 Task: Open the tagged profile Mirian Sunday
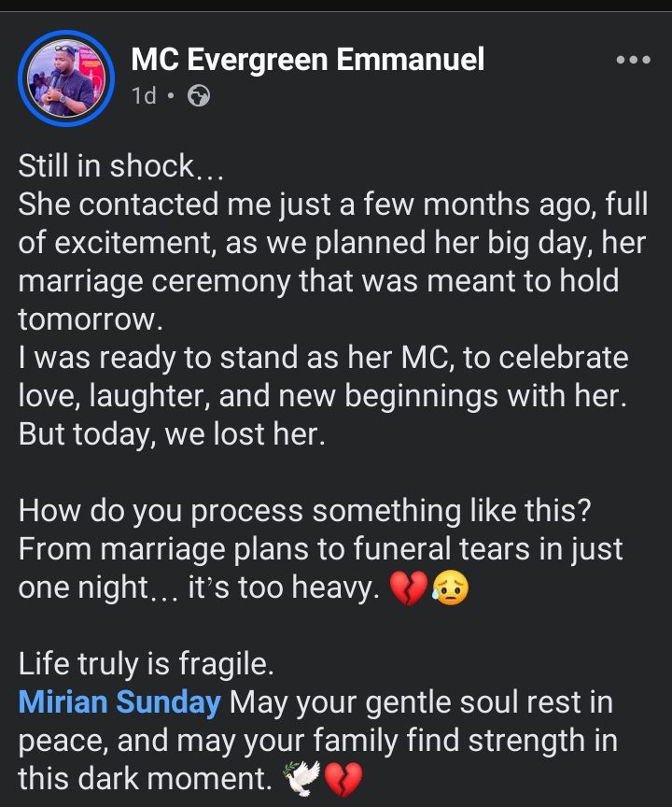coord(119,703)
